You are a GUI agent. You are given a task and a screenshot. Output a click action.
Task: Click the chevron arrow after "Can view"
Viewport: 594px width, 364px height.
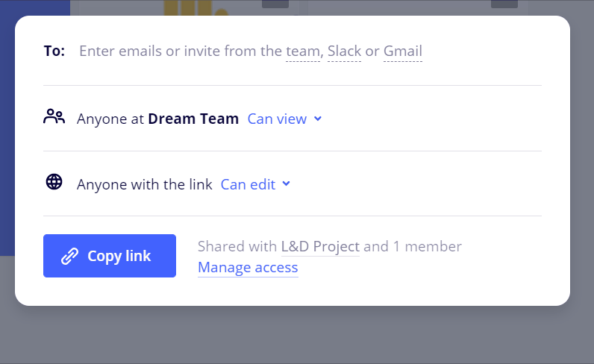(x=318, y=119)
